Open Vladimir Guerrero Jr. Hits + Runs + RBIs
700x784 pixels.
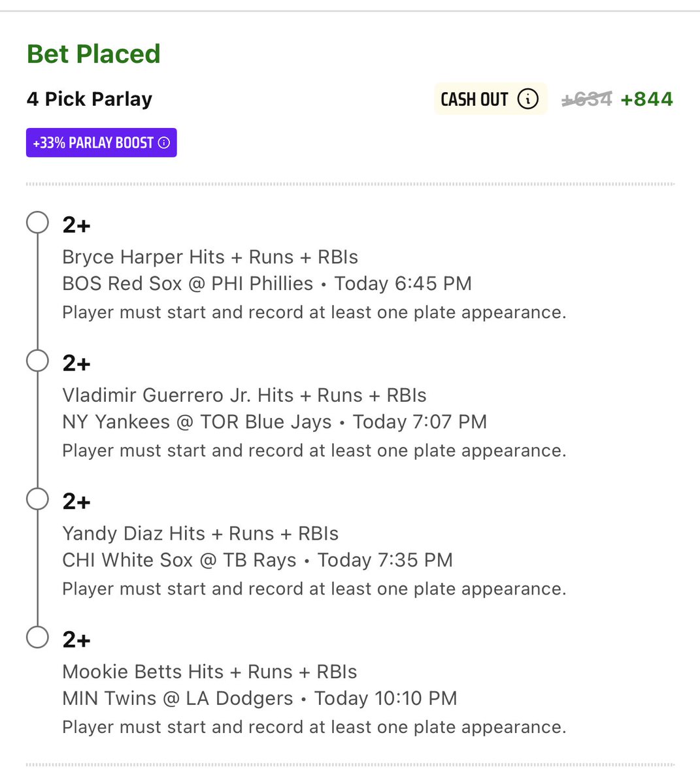[244, 395]
